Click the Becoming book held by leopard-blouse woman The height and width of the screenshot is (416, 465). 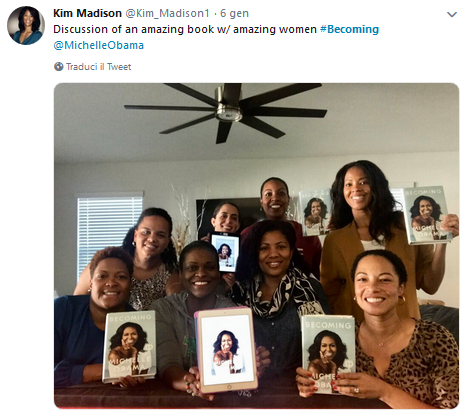(x=327, y=353)
